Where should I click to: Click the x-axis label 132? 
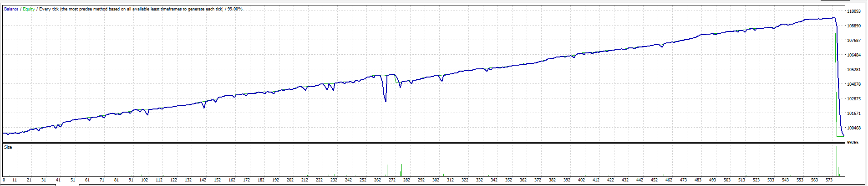(x=188, y=180)
